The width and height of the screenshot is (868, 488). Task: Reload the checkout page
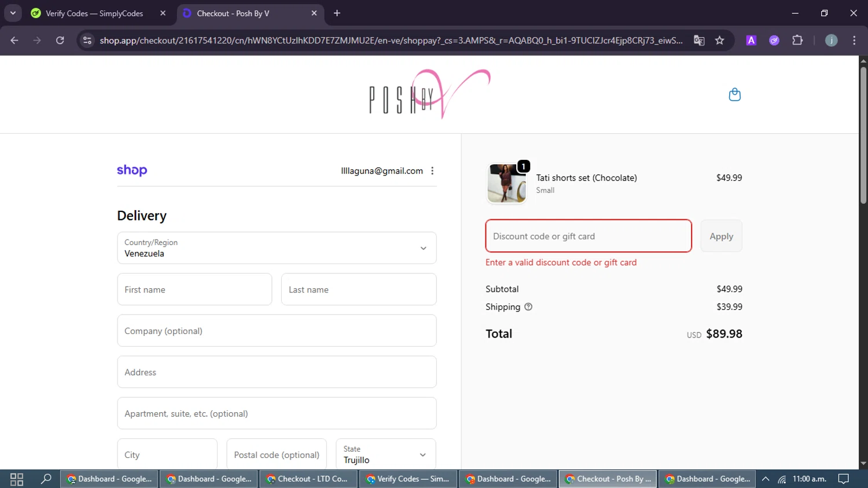click(60, 40)
